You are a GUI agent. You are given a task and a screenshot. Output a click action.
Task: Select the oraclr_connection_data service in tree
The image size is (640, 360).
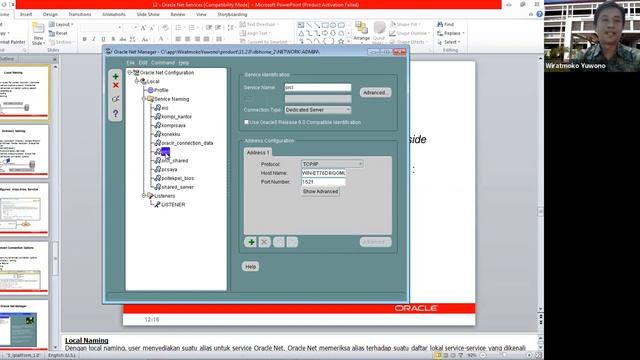187,143
